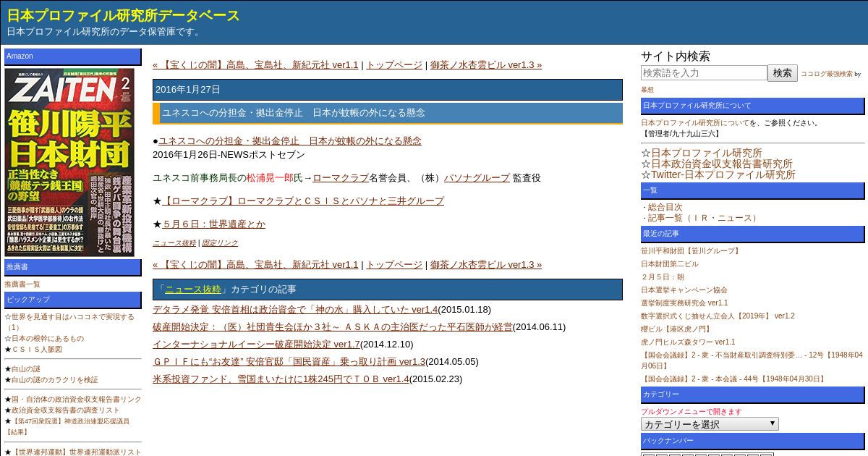Open ☆日本プロファイル研究所 link
The width and height of the screenshot is (868, 456).
[707, 153]
